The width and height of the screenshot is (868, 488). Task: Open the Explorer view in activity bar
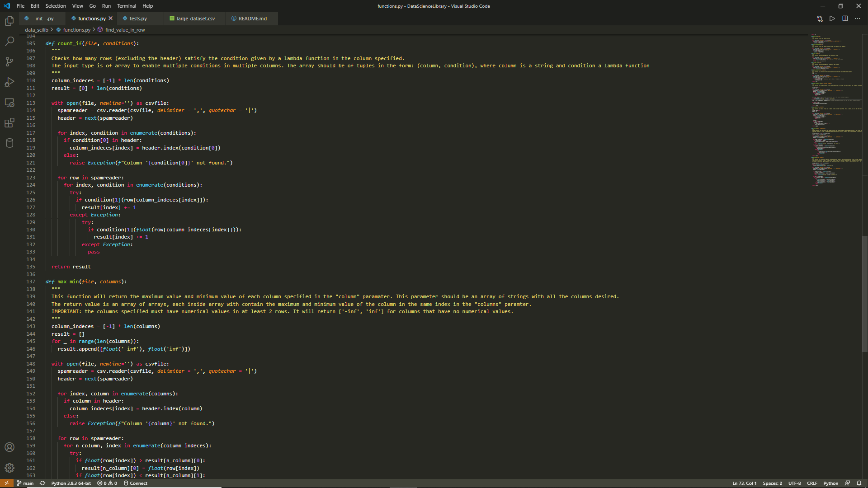click(9, 21)
